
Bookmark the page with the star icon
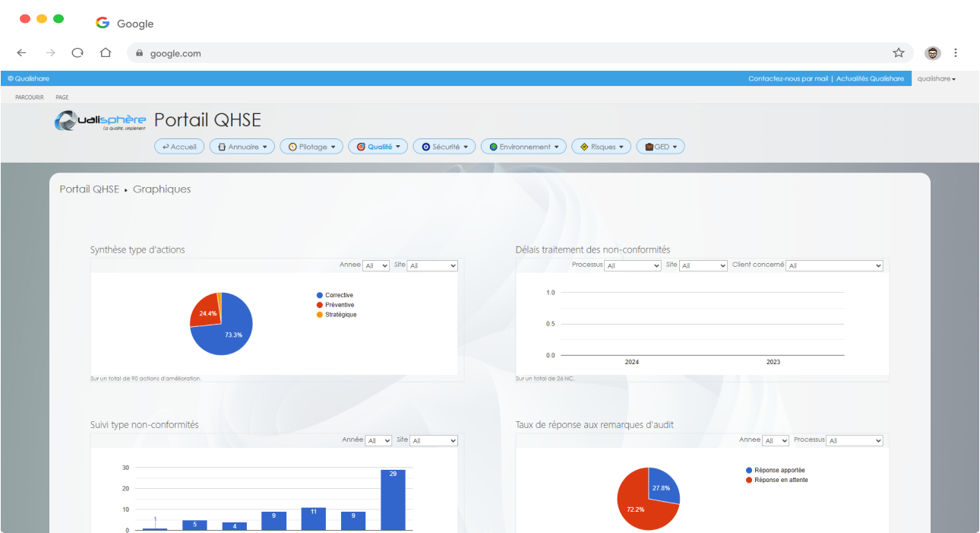coord(898,52)
